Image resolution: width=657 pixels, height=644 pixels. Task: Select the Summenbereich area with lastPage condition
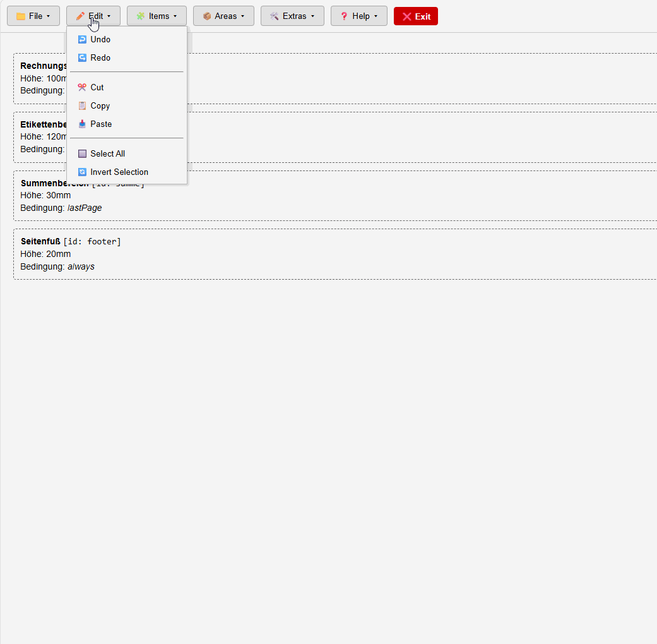(x=335, y=196)
